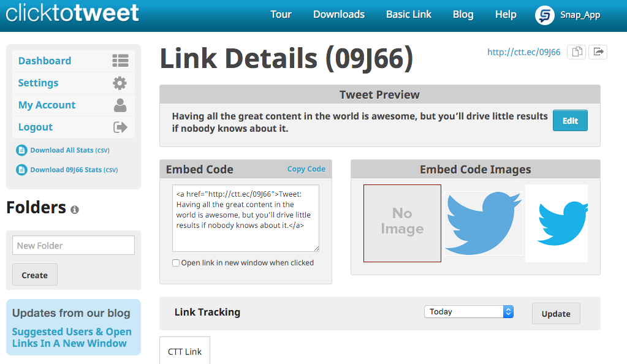Select the No Image embed option
The height and width of the screenshot is (364, 627).
point(402,223)
